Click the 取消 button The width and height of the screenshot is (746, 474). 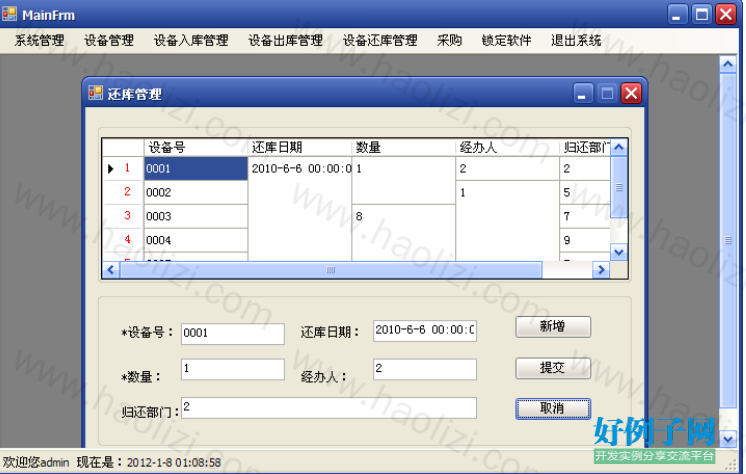tap(553, 408)
